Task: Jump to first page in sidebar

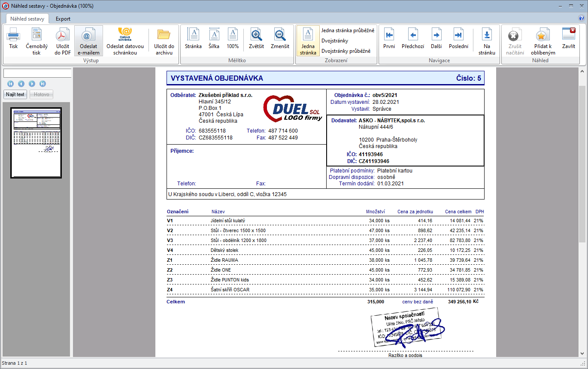Action: 10,84
